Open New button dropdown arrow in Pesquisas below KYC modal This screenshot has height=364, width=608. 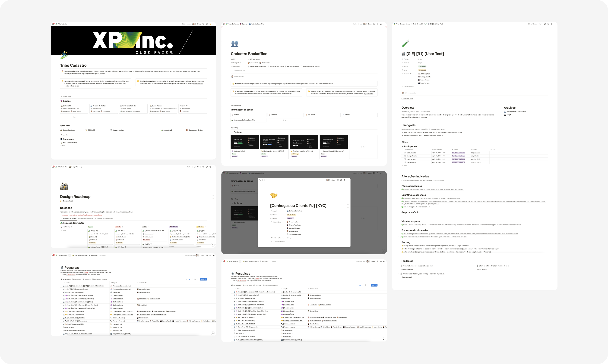(x=376, y=285)
